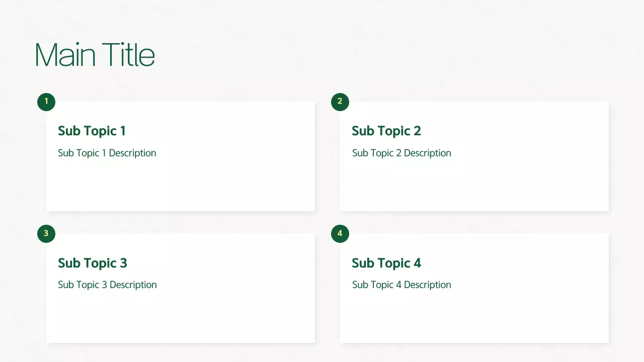Click the number 2 circle badge

[340, 102]
